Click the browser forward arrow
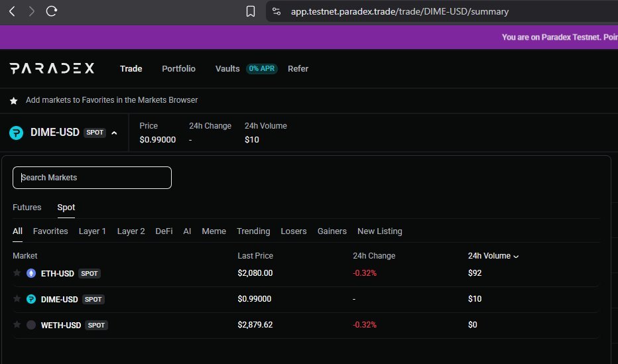The image size is (618, 364). (32, 11)
